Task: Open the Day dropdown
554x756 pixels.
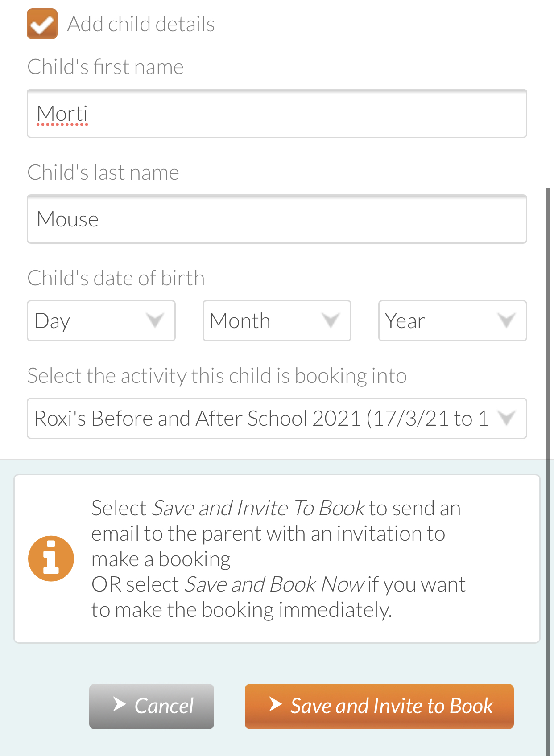Action: 101,321
